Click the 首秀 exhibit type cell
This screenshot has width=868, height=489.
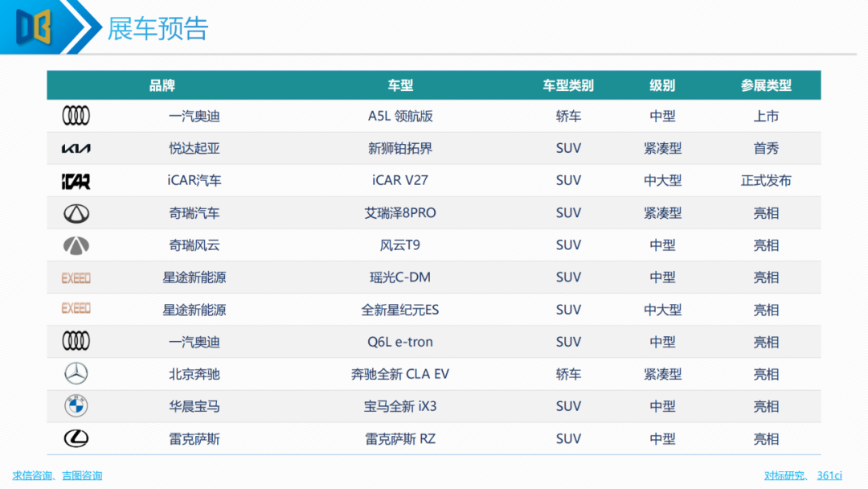766,149
